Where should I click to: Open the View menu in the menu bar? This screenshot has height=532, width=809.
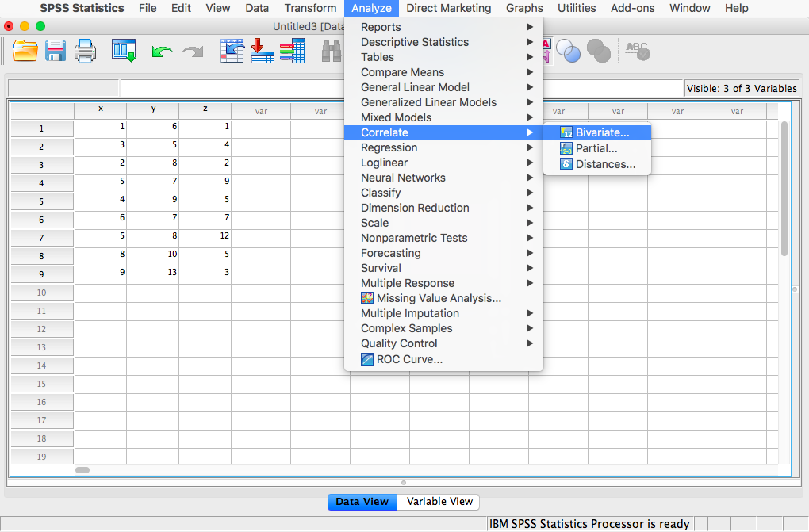click(218, 8)
